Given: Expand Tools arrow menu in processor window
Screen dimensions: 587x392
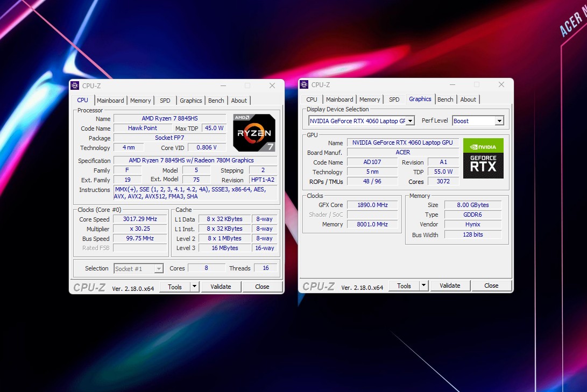Looking at the screenshot, I should point(195,287).
